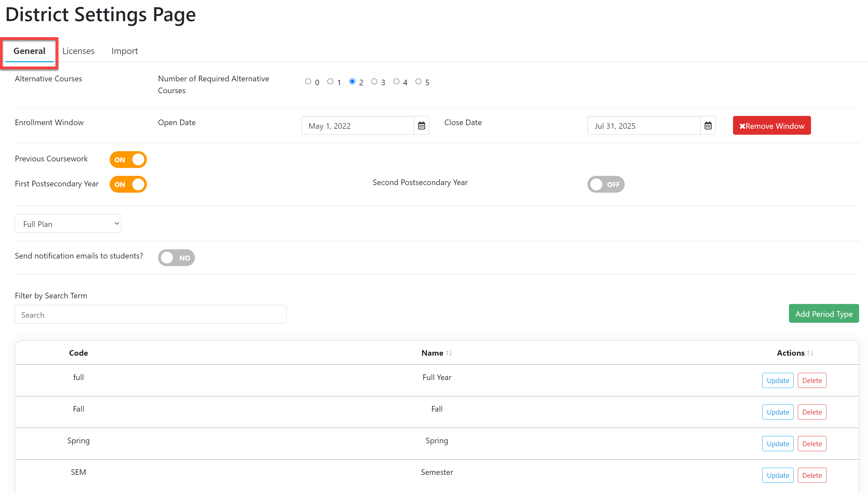The image size is (868, 493).
Task: Select the 'full' code cell
Action: [x=78, y=377]
